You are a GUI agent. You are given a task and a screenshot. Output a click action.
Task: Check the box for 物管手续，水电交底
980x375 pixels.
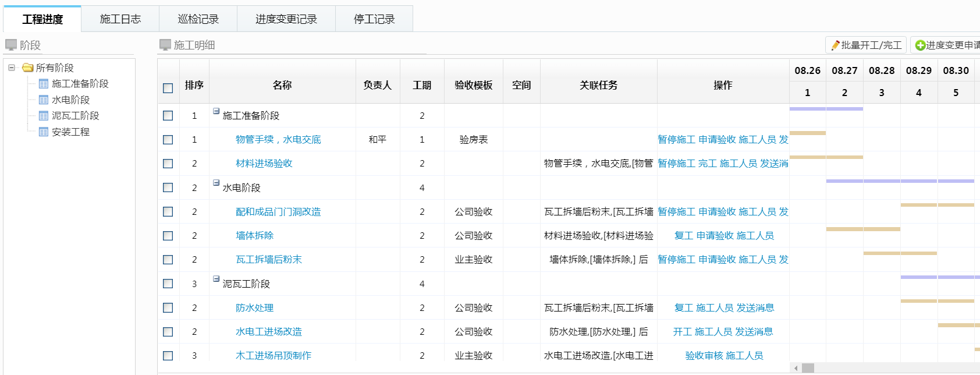pyautogui.click(x=168, y=140)
